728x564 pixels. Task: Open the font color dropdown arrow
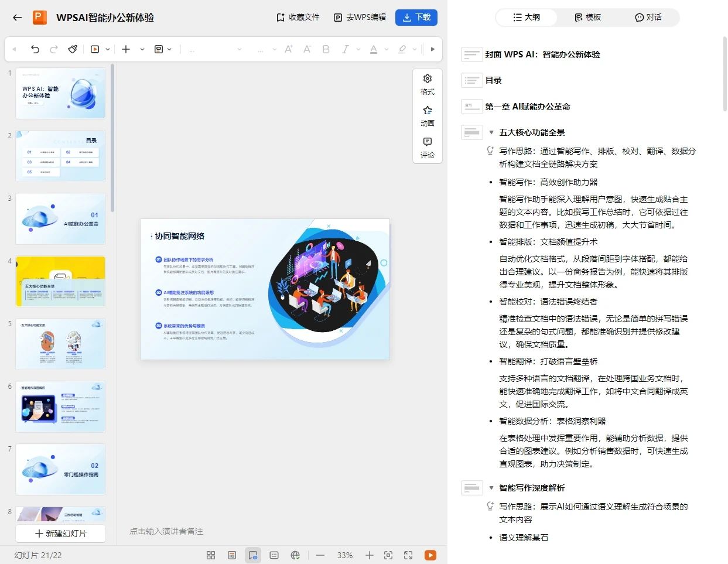387,49
